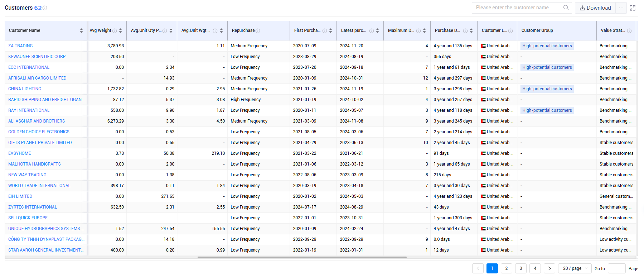This screenshot has width=644, height=277.
Task: Open ZYRTEC INTERNATIONAL customer link
Action: pos(33,207)
